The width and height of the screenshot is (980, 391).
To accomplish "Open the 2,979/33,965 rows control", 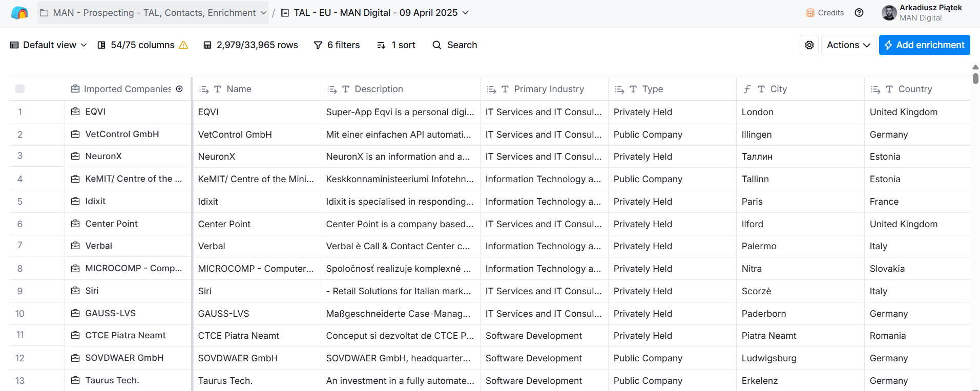I will 251,45.
